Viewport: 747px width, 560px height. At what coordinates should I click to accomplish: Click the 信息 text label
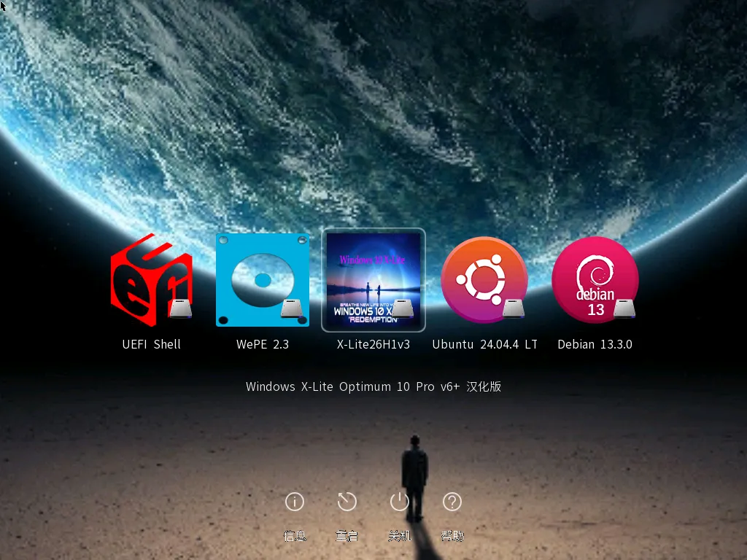(x=295, y=536)
